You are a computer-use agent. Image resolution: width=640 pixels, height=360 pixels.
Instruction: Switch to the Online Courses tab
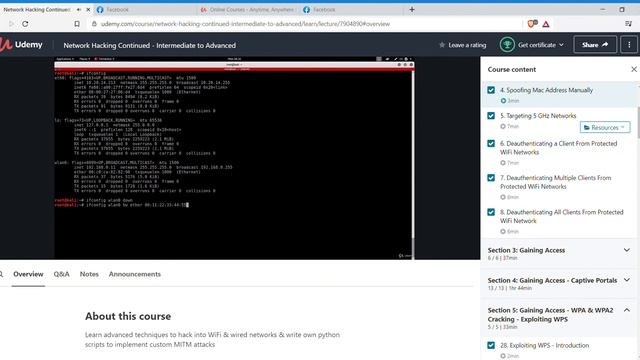pyautogui.click(x=248, y=9)
